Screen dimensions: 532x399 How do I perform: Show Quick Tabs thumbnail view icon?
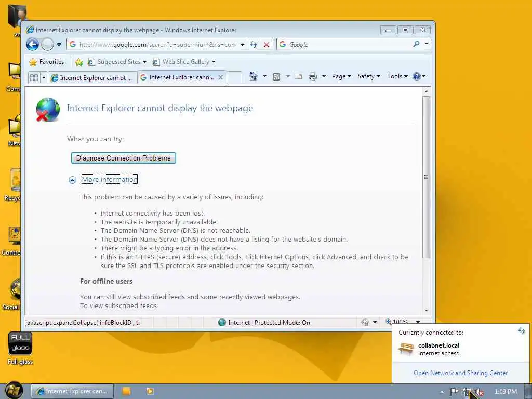34,78
